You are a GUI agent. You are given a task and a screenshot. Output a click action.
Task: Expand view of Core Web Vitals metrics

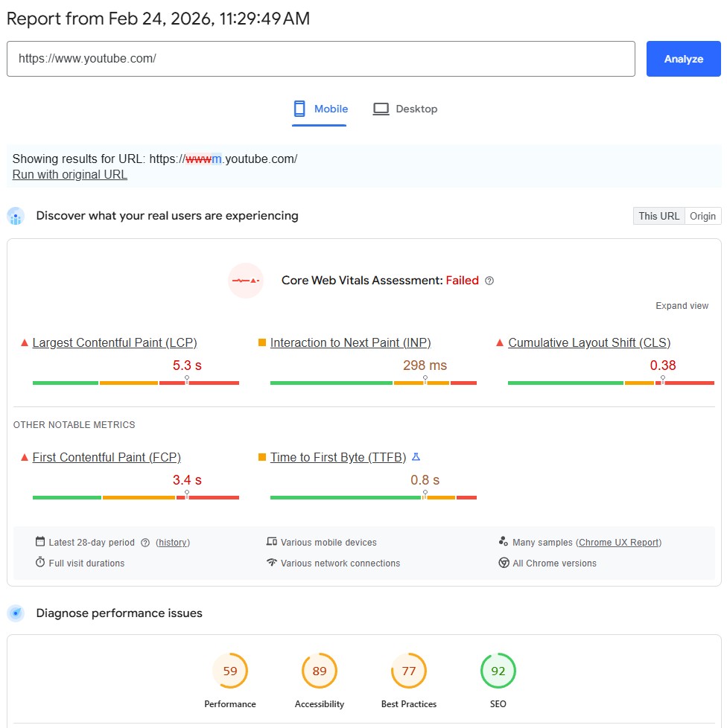pos(682,306)
